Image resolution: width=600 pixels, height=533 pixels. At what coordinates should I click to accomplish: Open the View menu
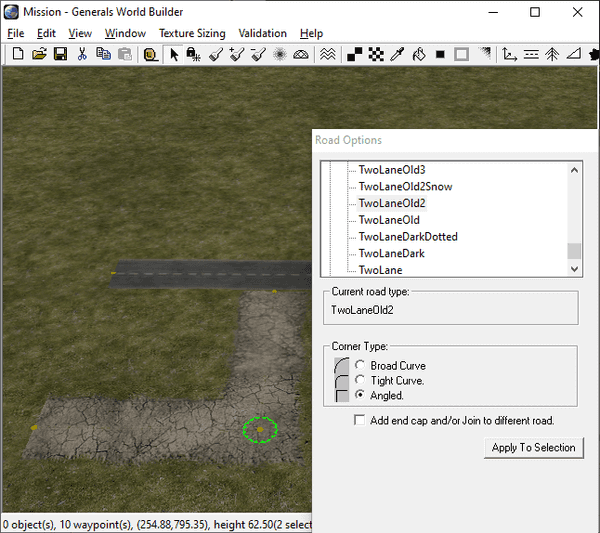click(x=80, y=33)
